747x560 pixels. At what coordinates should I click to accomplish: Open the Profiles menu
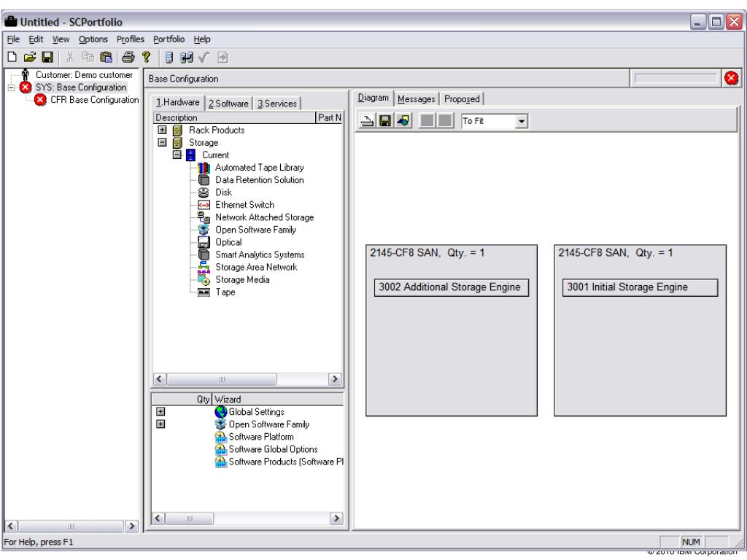point(130,39)
